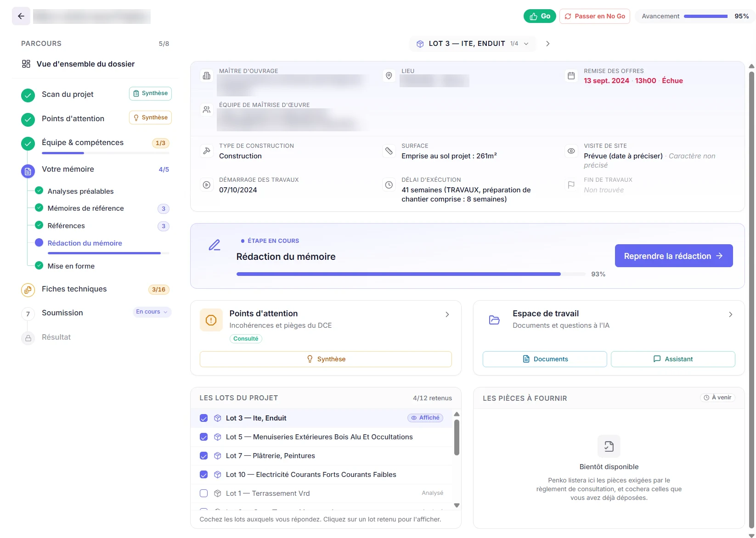
Task: Click the back arrow icon
Action: click(x=21, y=16)
